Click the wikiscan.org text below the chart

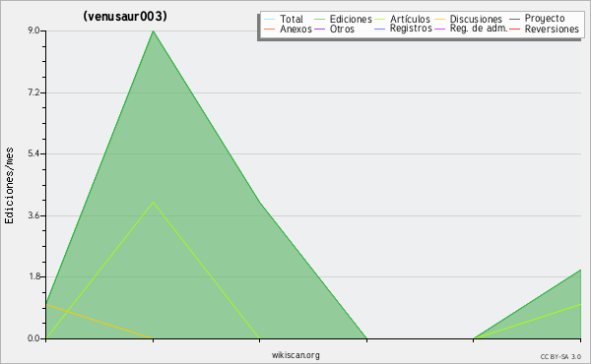click(x=295, y=355)
